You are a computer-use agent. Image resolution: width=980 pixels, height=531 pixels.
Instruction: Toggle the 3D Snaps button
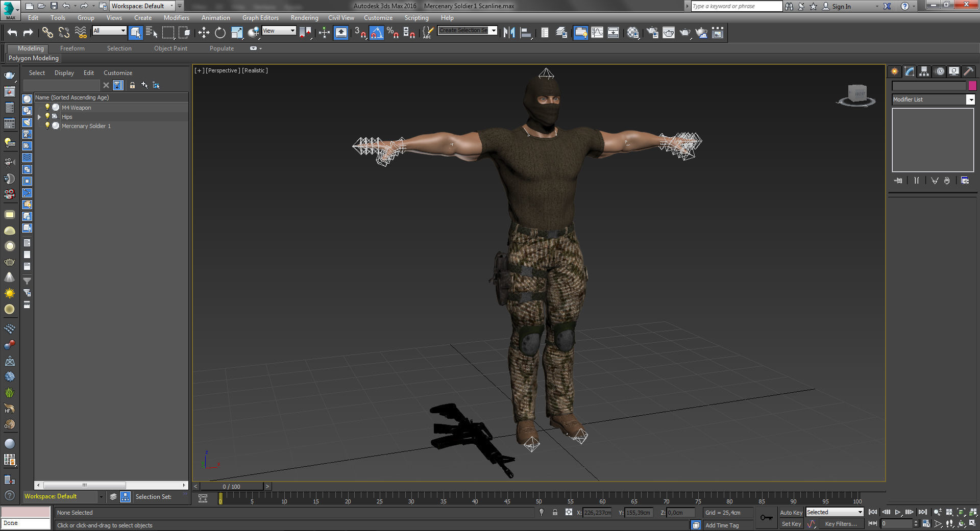point(360,33)
